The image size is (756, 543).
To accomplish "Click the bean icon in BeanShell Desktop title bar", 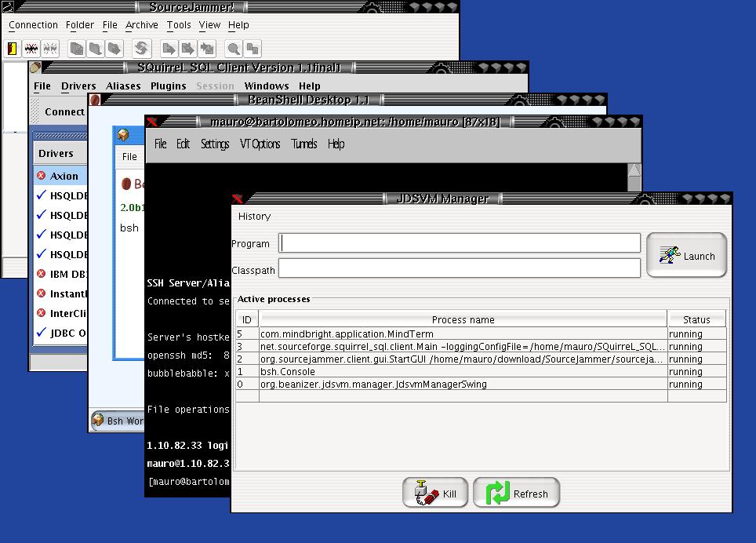I will coord(95,100).
